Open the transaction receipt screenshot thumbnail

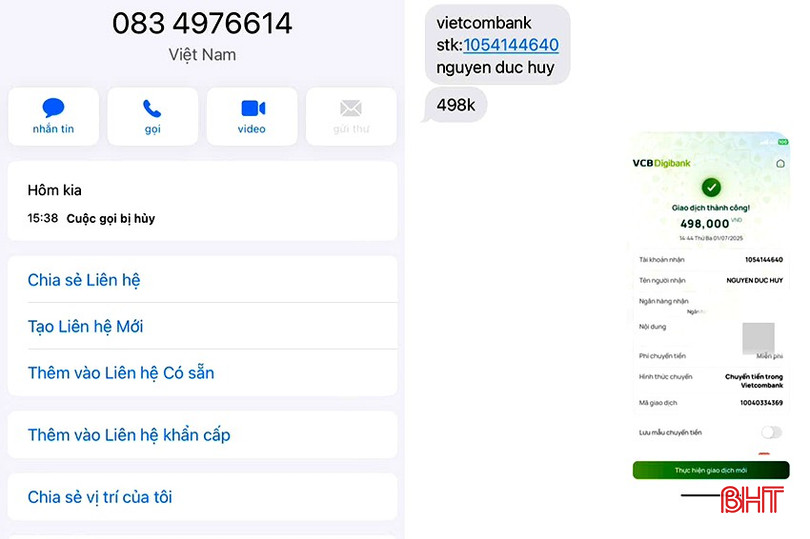711,306
